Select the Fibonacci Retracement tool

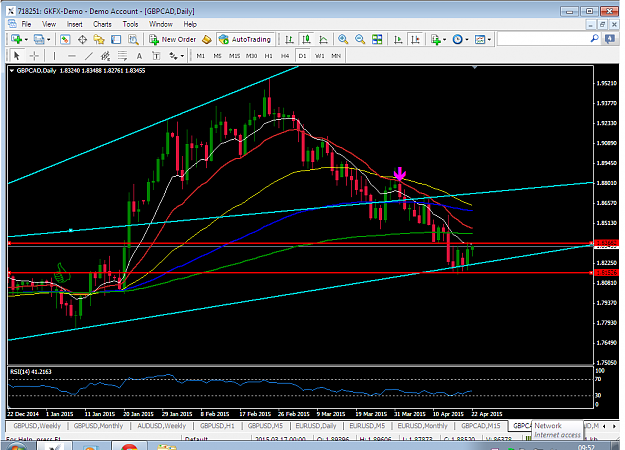point(122,56)
